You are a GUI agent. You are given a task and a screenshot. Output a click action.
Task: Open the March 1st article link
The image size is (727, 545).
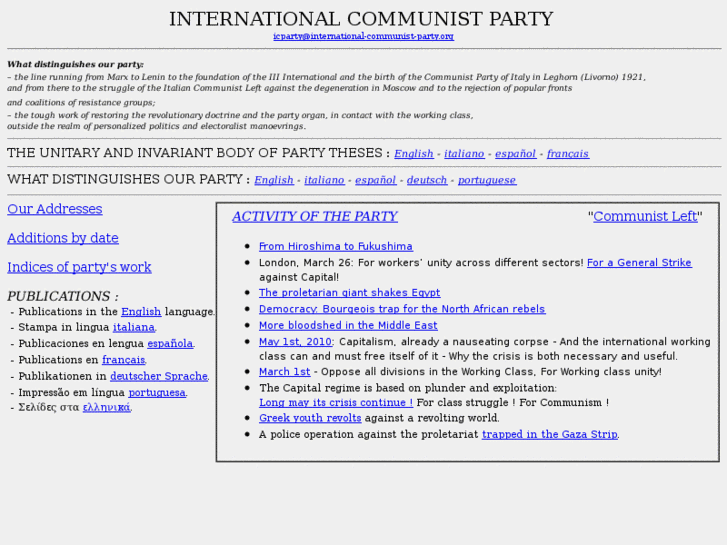[284, 372]
